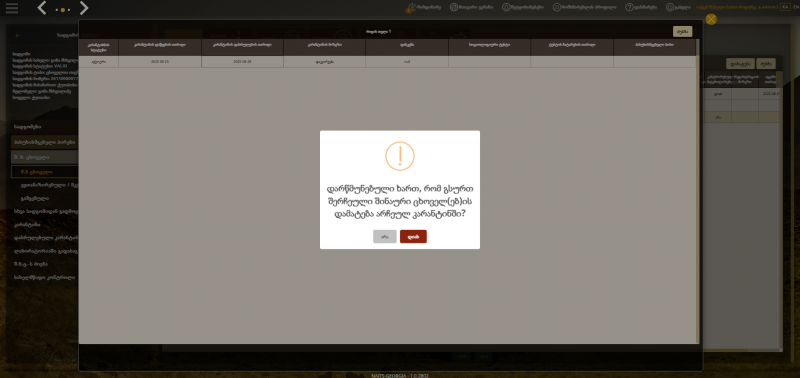This screenshot has width=800, height=378.
Task: Select the 'null' cell in table row
Action: [x=407, y=62]
